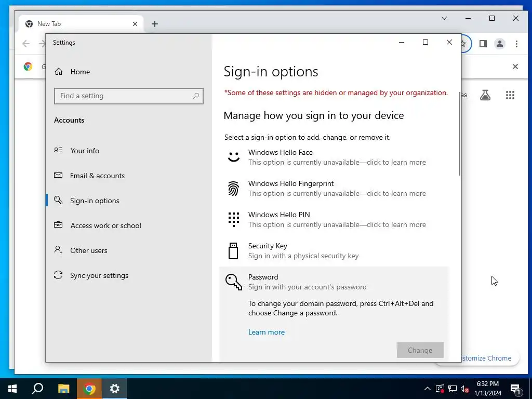The height and width of the screenshot is (399, 532).
Task: Click the Windows Hello Fingerprint icon
Action: (233, 188)
